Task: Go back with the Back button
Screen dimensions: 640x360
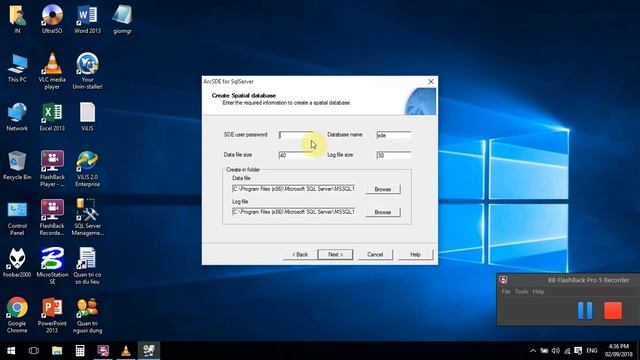Action: tap(300, 254)
